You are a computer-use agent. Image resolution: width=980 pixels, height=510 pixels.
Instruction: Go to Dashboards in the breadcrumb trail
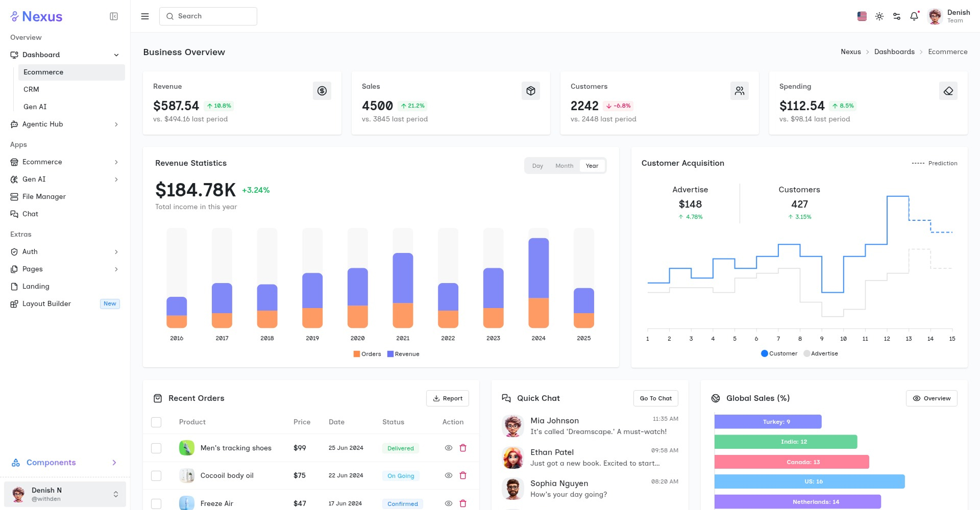point(894,52)
